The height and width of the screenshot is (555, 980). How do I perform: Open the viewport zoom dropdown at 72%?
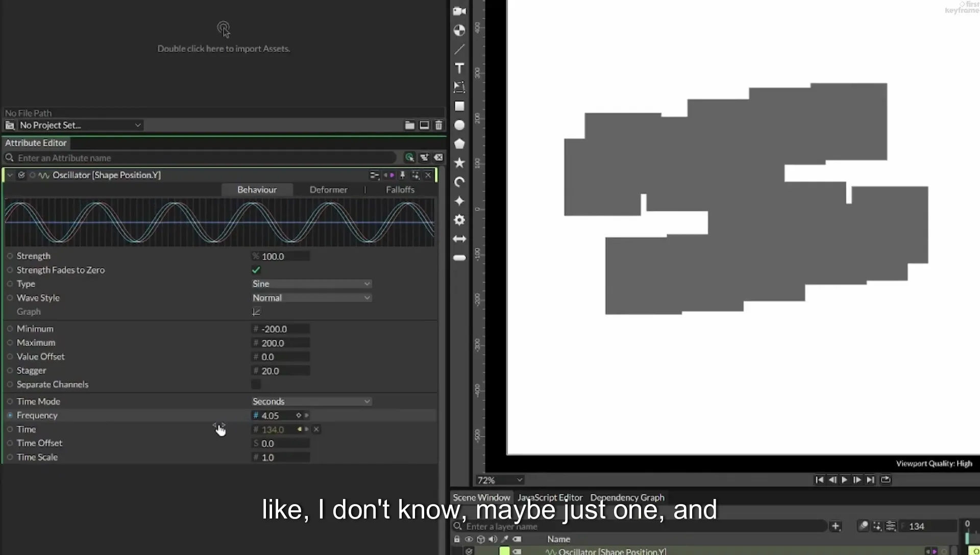click(x=500, y=480)
